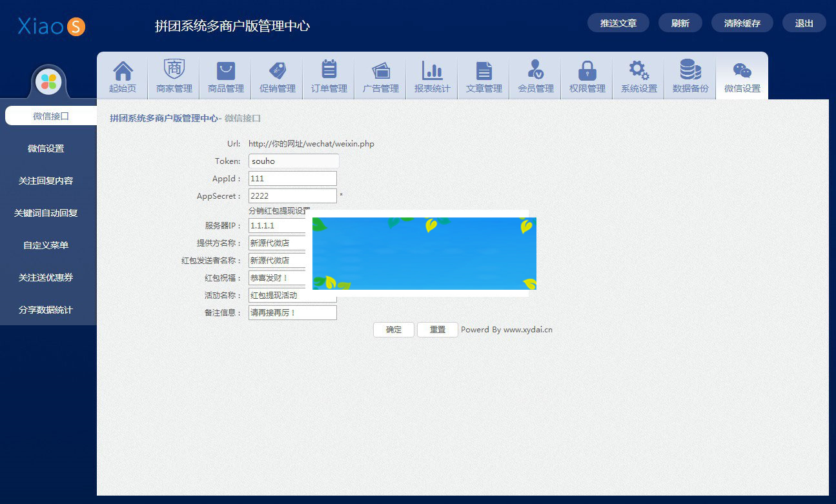Open 广告管理 (Ad Management)
The image size is (836, 504).
point(380,76)
